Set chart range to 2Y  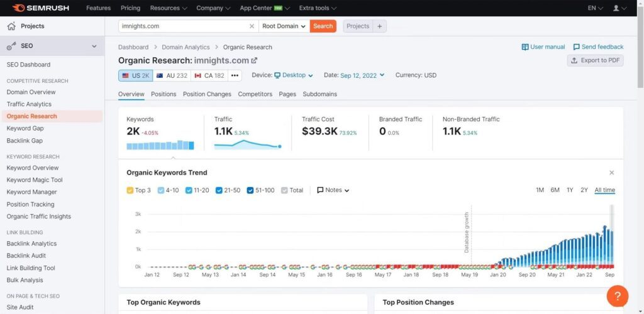coord(584,190)
